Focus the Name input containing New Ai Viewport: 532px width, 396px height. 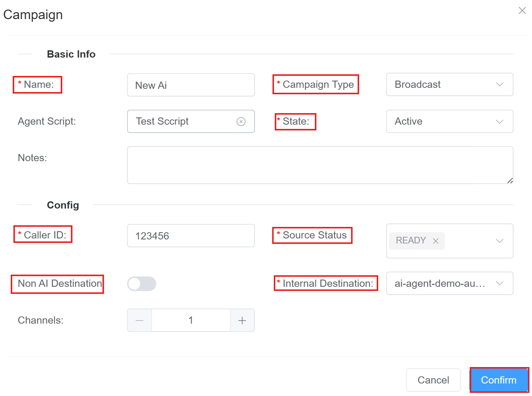point(191,85)
